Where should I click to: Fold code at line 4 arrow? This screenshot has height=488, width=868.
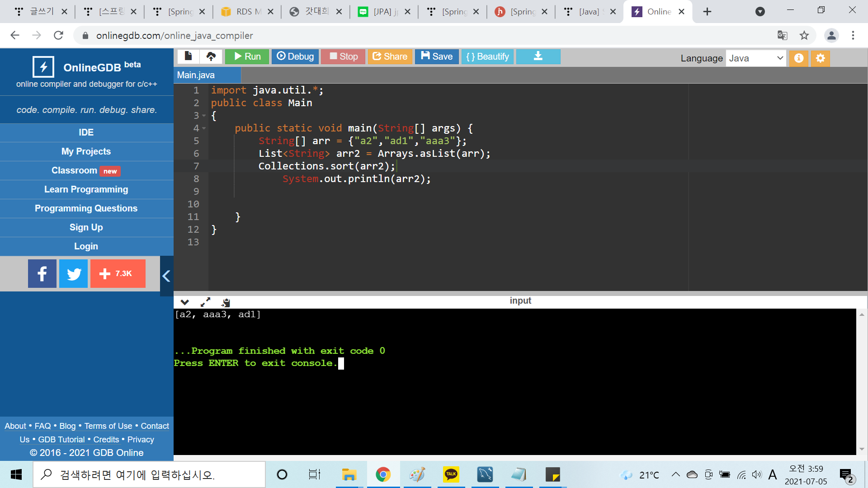(x=204, y=128)
